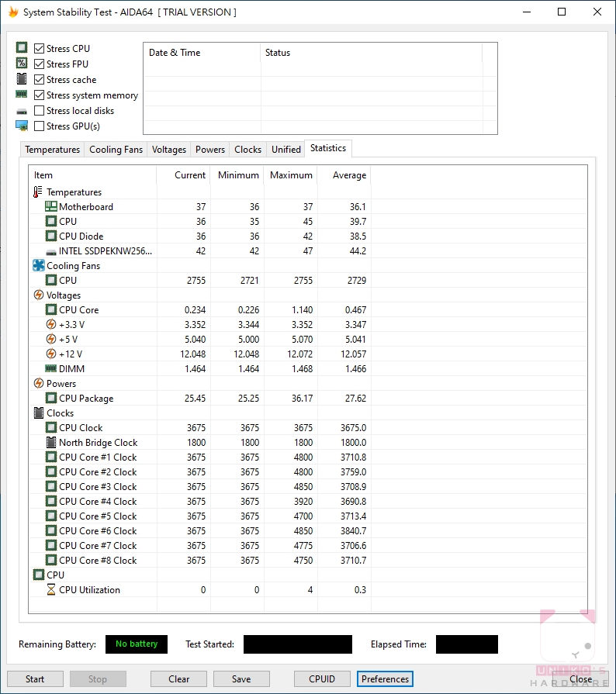Click the Stress cache chip icon
Screen dimensions: 616x694
(x=22, y=79)
